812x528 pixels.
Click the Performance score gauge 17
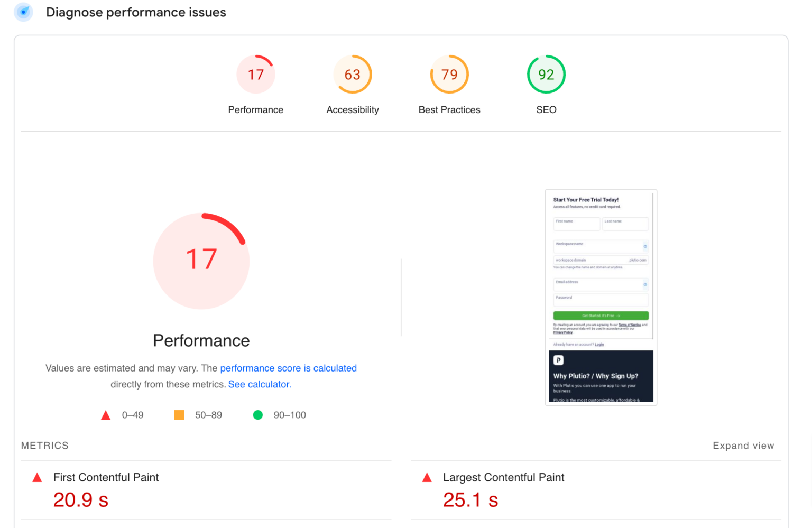(x=256, y=75)
